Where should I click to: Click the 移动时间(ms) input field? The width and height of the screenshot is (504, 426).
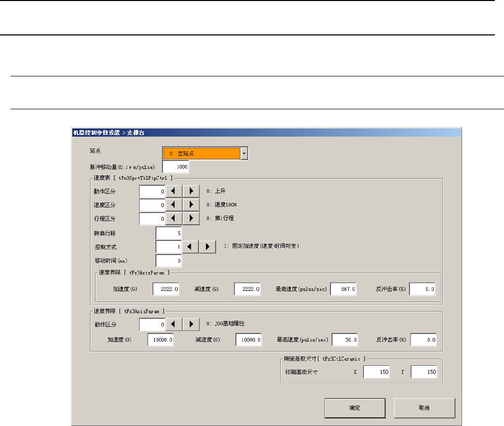(x=169, y=260)
